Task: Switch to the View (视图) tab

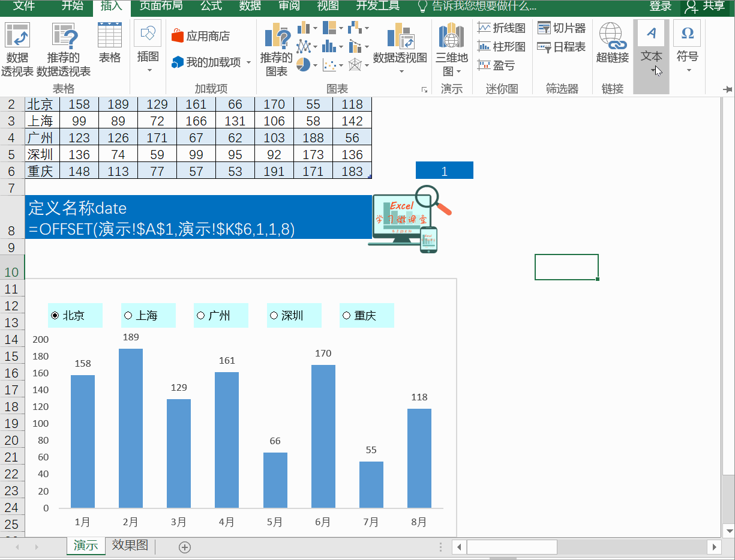Action: point(328,7)
